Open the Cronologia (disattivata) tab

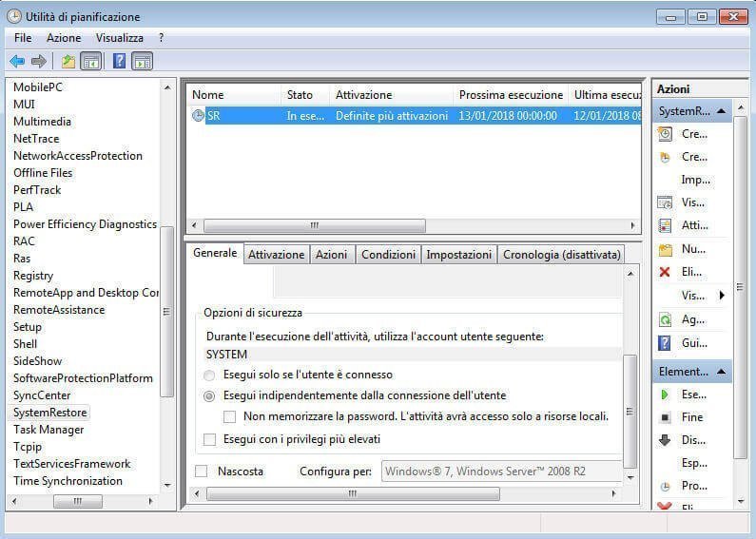click(561, 254)
